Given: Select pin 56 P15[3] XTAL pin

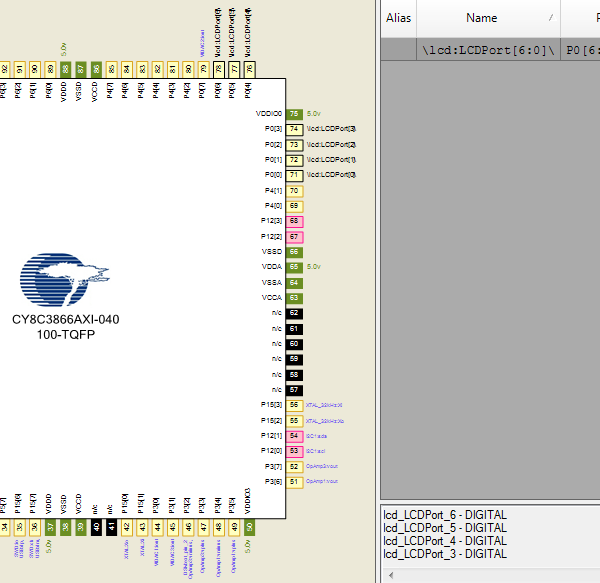Looking at the screenshot, I should coord(294,405).
